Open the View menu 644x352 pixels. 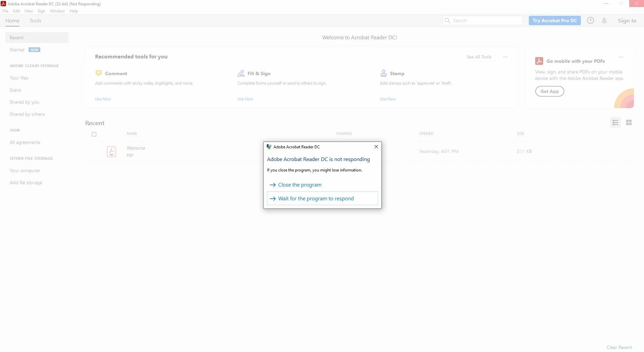tap(29, 11)
